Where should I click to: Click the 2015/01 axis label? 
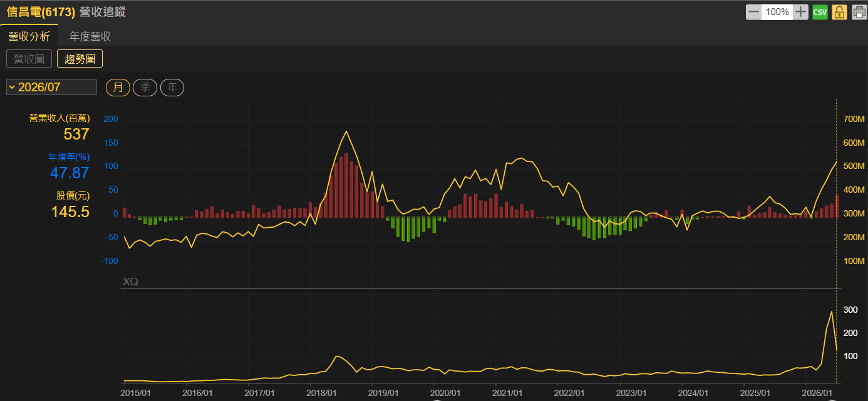click(136, 393)
